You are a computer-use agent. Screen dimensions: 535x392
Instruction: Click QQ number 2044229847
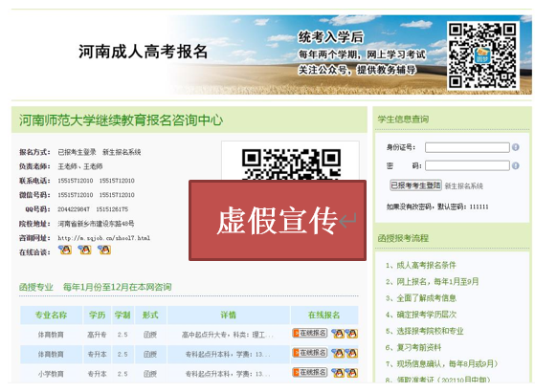tap(74, 209)
